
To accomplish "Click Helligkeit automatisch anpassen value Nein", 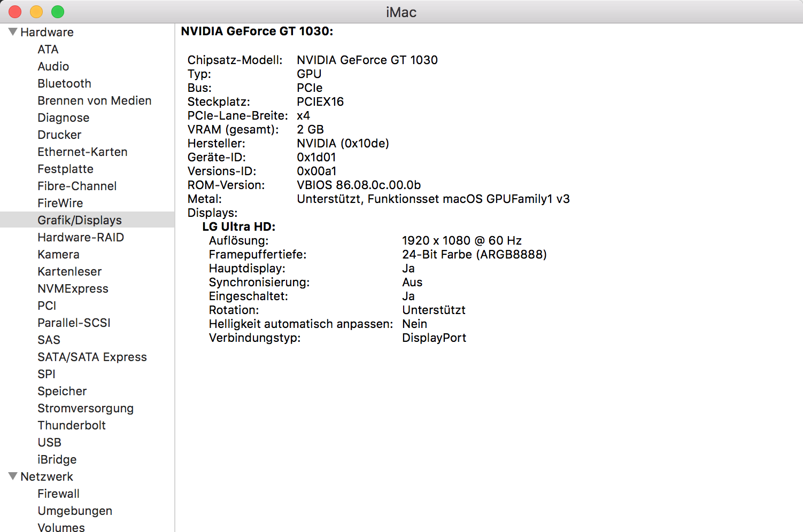I will pyautogui.click(x=414, y=324).
